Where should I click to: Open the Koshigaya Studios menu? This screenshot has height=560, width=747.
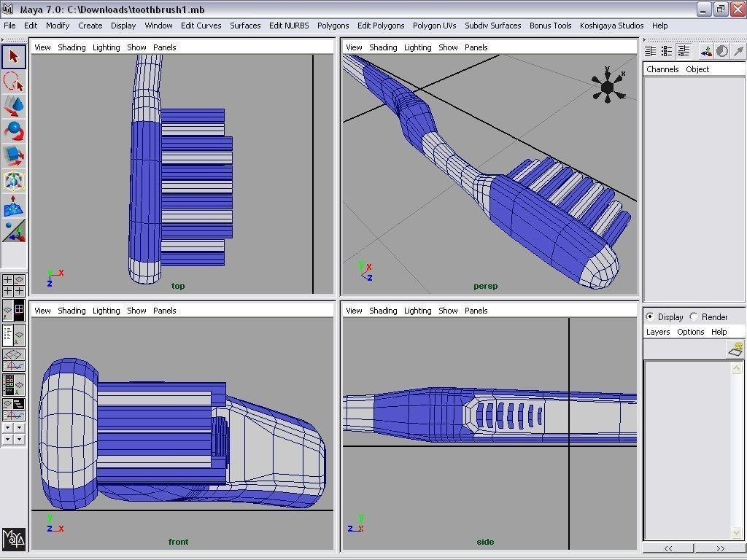point(612,26)
